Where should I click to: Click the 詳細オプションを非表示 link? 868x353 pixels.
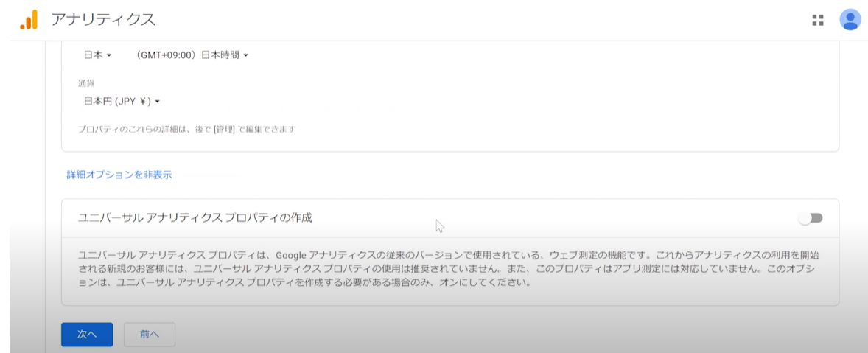point(119,175)
